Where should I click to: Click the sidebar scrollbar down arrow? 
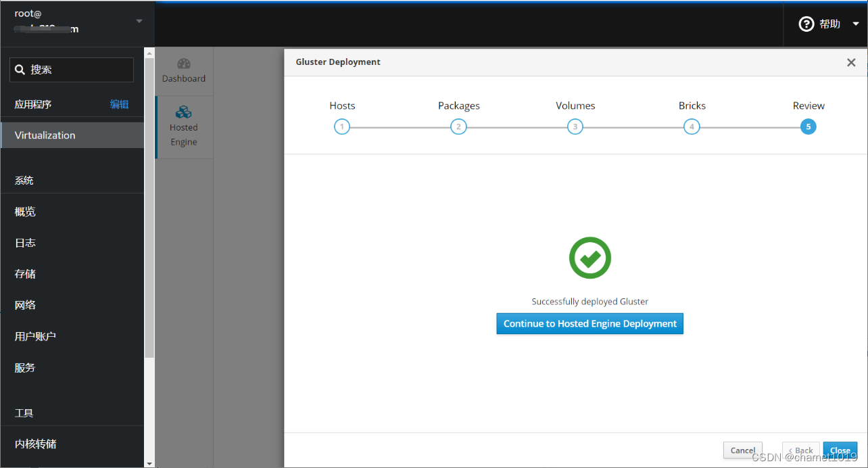click(x=149, y=463)
